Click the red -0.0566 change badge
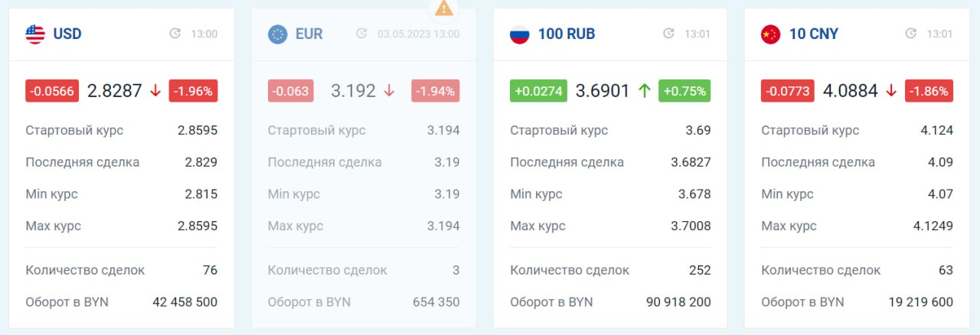 point(51,91)
